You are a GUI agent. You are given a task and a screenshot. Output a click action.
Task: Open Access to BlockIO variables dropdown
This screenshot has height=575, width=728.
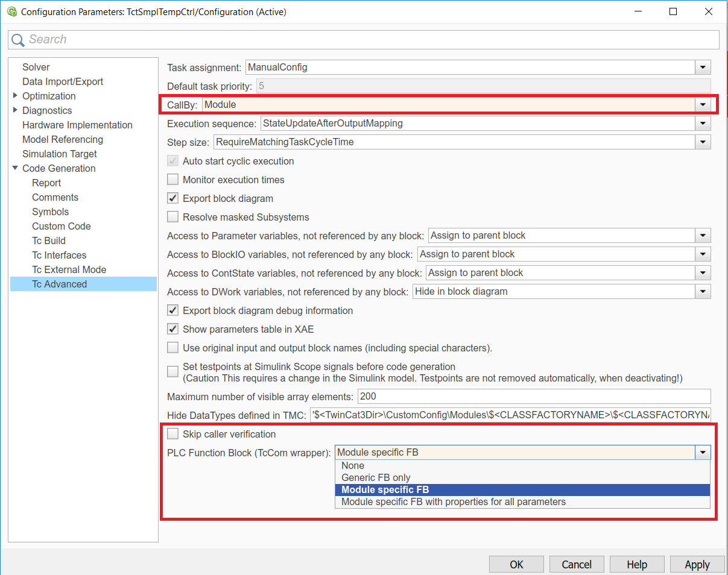tap(703, 254)
